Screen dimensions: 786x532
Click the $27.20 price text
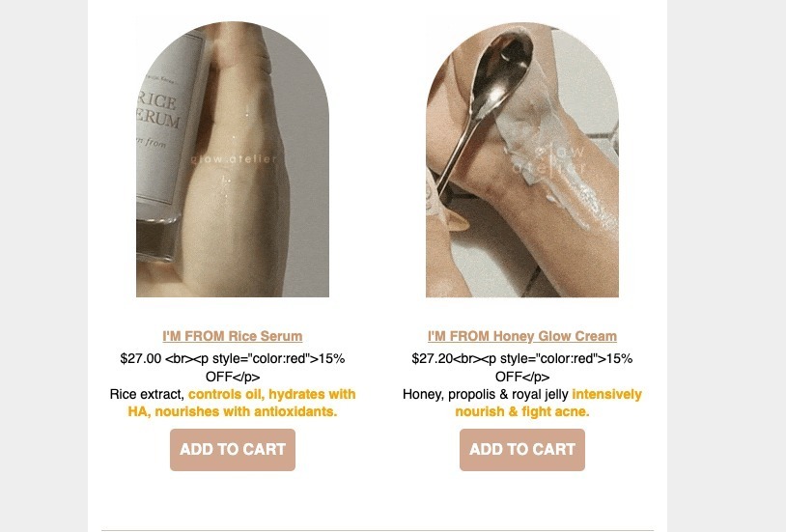[x=432, y=358]
